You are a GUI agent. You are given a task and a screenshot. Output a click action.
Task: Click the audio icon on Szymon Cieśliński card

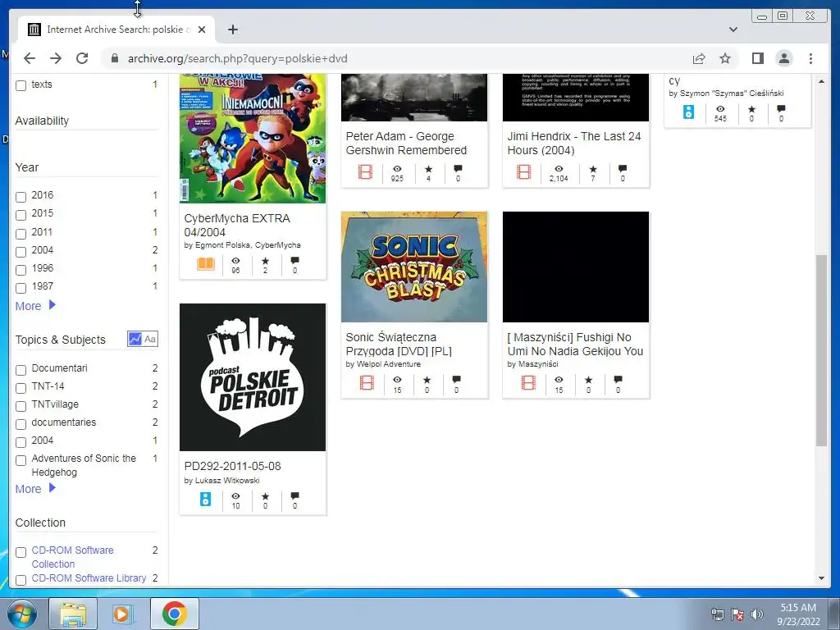coord(688,112)
